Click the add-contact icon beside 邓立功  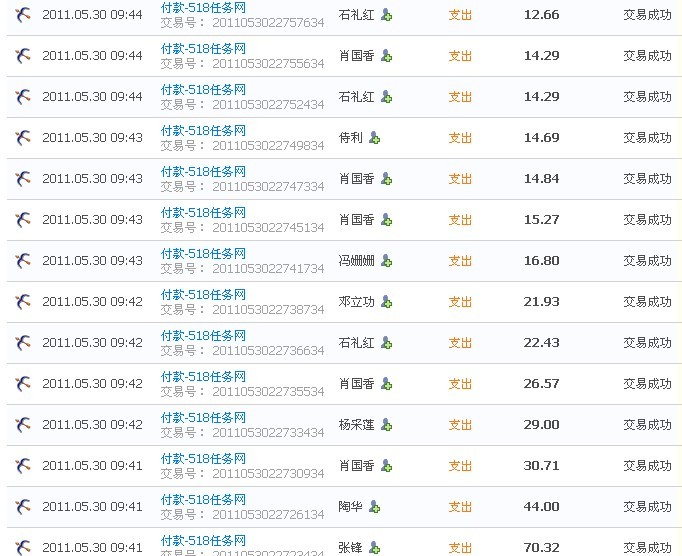point(386,302)
